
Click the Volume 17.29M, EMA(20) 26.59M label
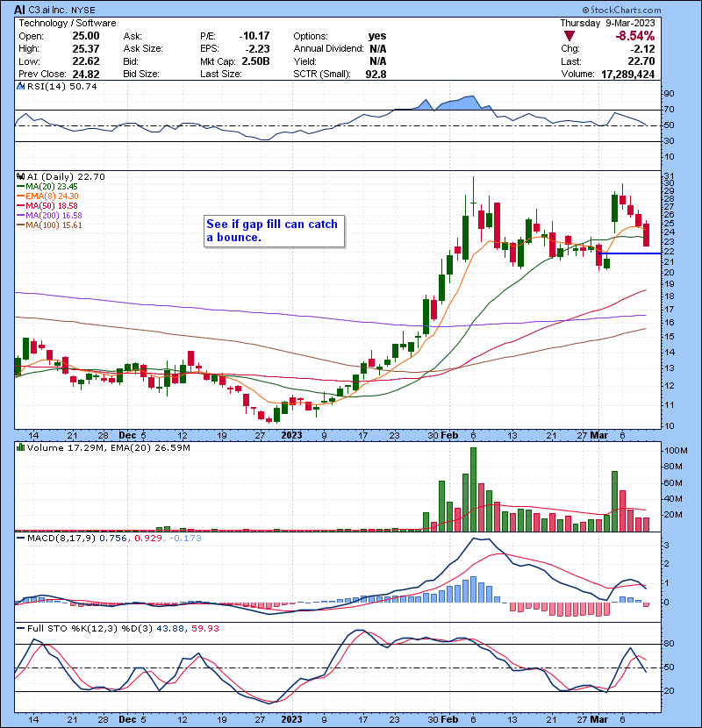108,447
